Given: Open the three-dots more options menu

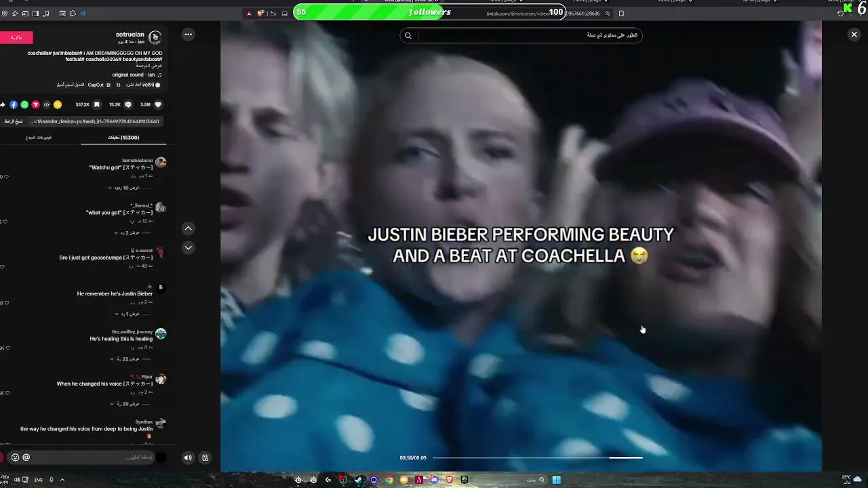Looking at the screenshot, I should tap(188, 35).
